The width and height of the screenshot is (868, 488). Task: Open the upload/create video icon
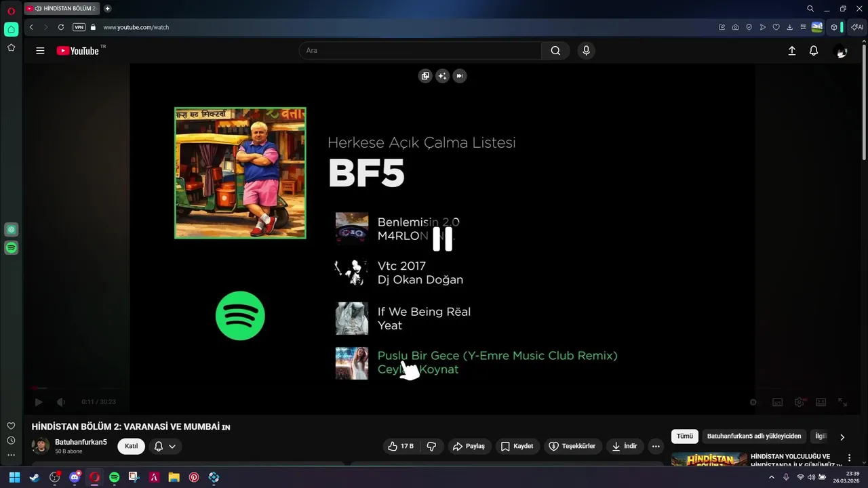791,51
